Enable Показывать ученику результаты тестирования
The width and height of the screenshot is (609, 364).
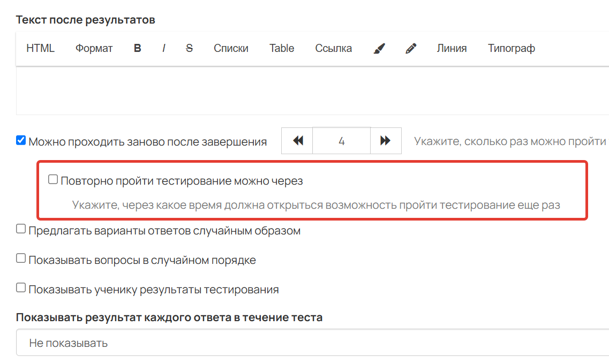[x=21, y=288]
